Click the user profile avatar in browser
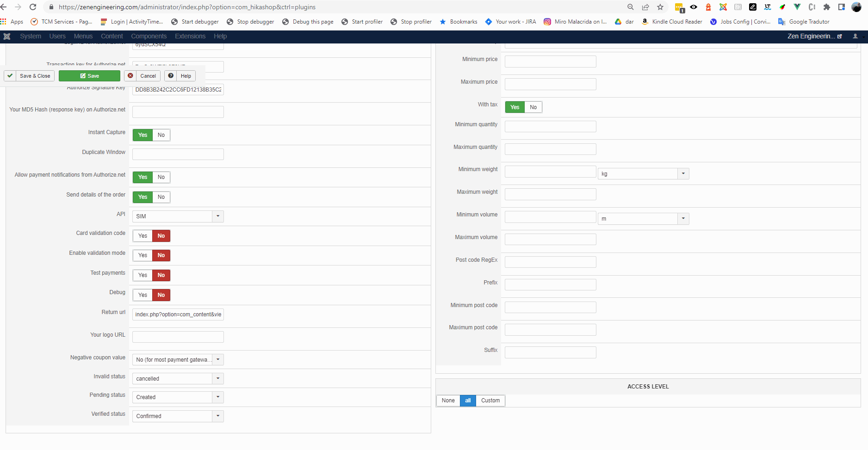Screen dimensions: 868x450 coord(856,7)
